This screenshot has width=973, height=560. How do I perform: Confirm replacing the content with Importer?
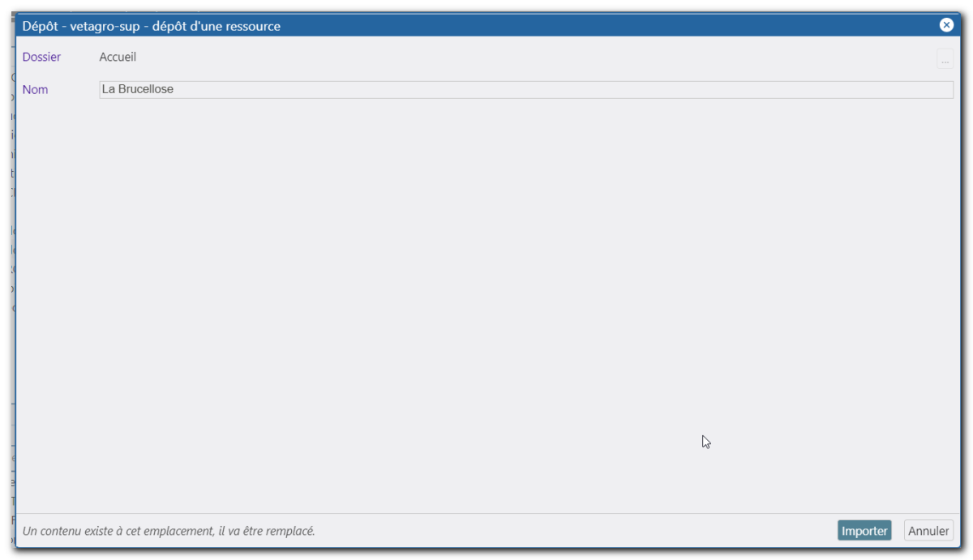(x=864, y=531)
